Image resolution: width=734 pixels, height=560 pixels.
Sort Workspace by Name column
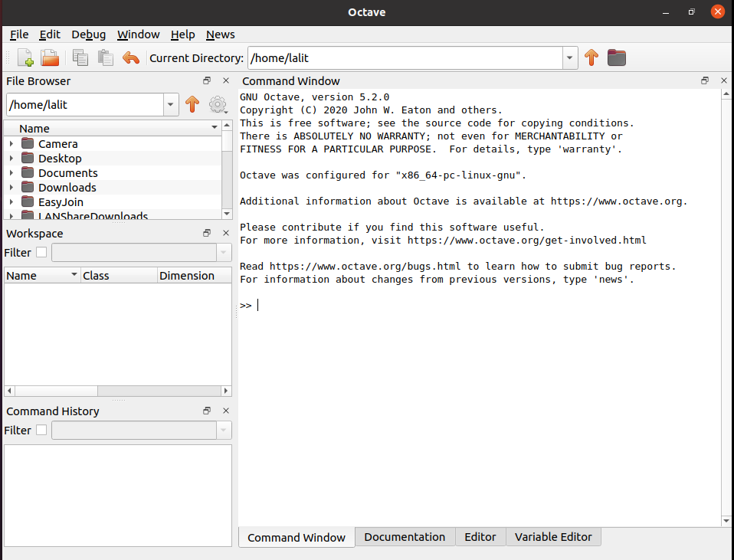pyautogui.click(x=42, y=275)
